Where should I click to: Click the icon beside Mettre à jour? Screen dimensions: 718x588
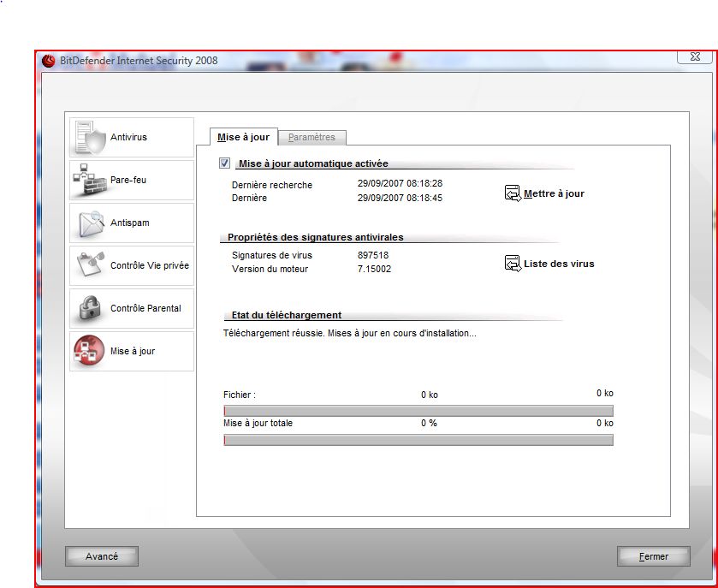[x=513, y=193]
